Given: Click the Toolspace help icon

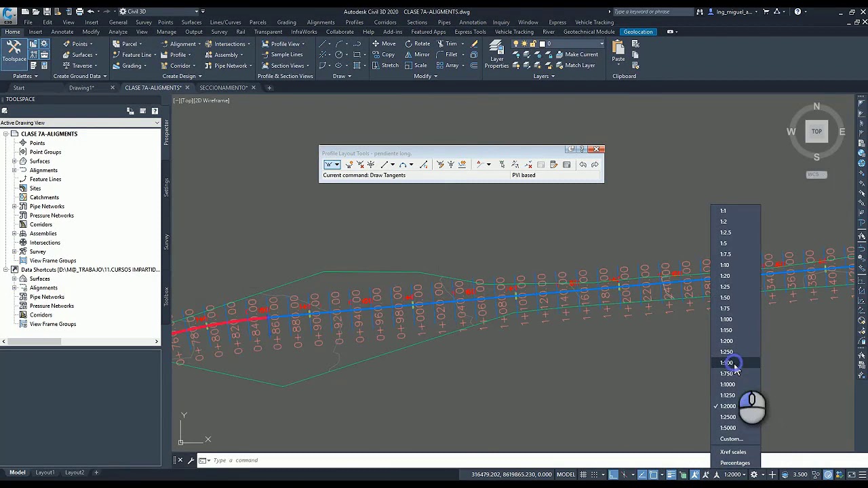Looking at the screenshot, I should click(155, 110).
